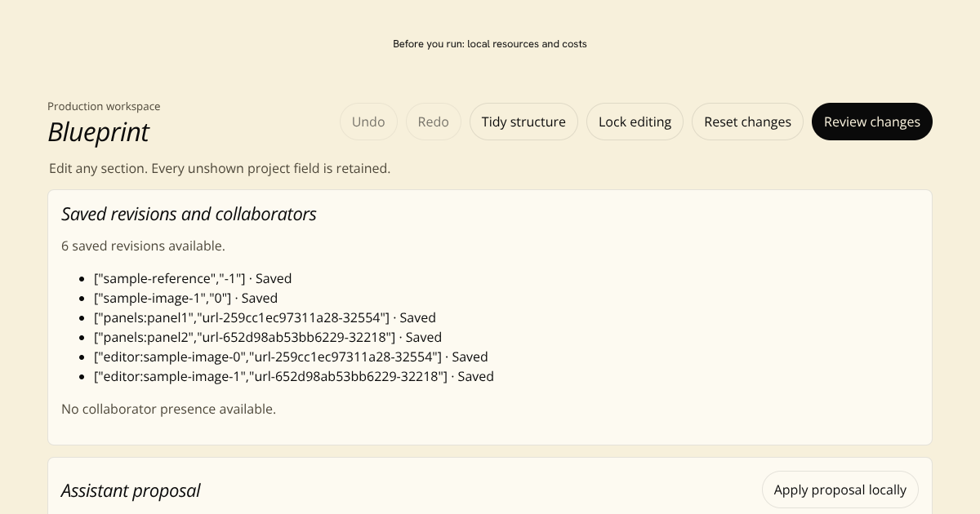The width and height of the screenshot is (980, 514).
Task: Click the Undo button
Action: [368, 122]
